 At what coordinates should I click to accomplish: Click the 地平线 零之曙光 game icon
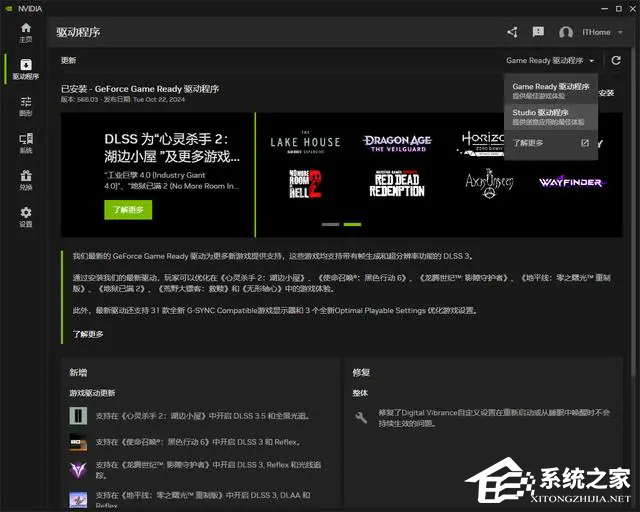point(78,500)
